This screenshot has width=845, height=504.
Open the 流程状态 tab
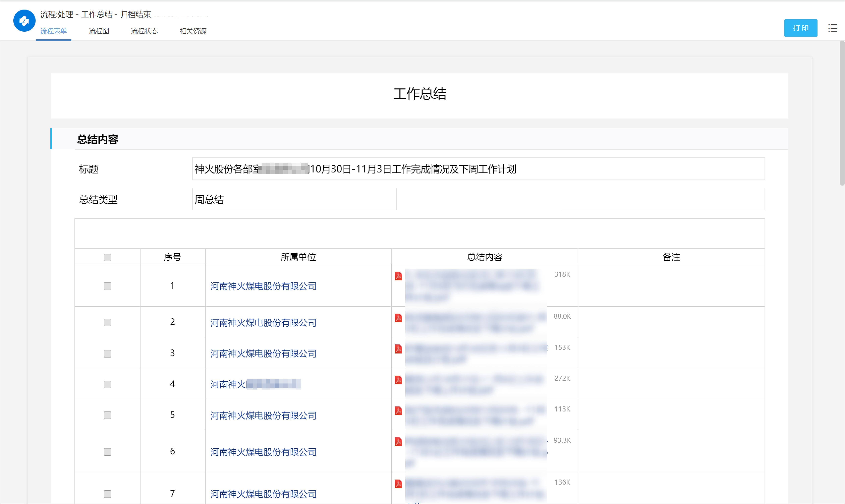(x=144, y=31)
